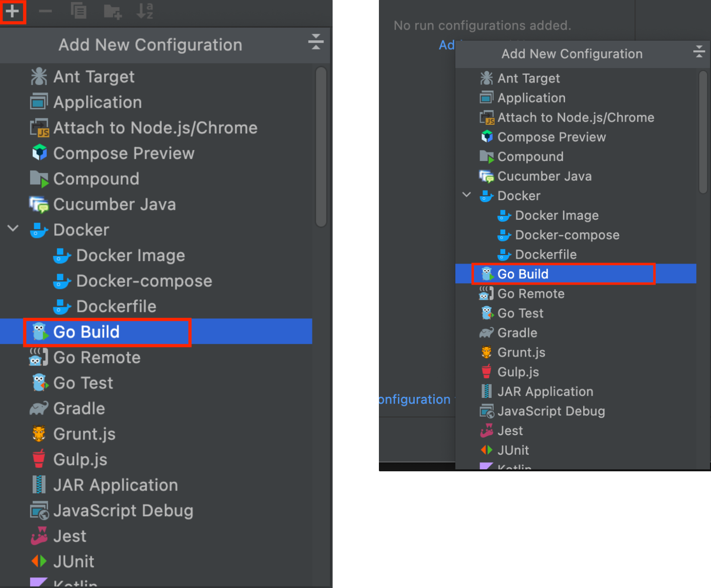
Task: Click Ant Target spider icon in left list
Action: [x=39, y=76]
